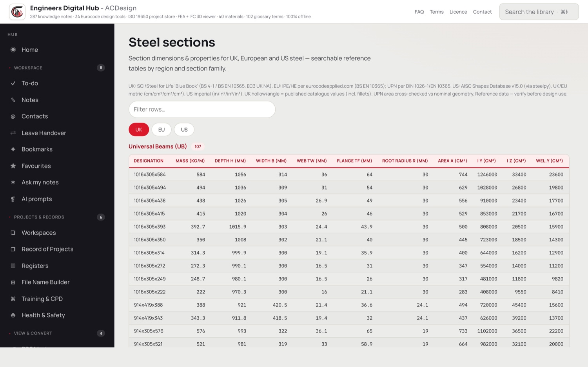Click the Record of Projects icon
Screen dimensions: 588x367
click(x=13, y=249)
